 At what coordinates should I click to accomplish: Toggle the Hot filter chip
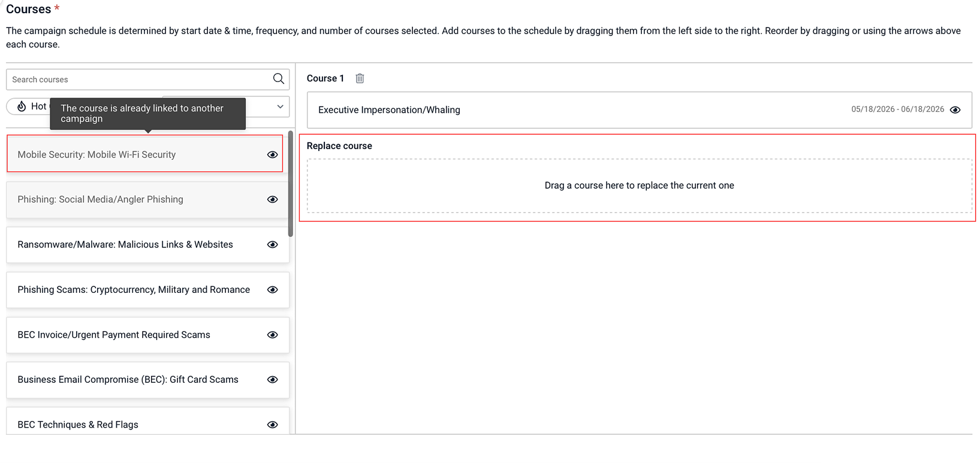click(x=29, y=106)
